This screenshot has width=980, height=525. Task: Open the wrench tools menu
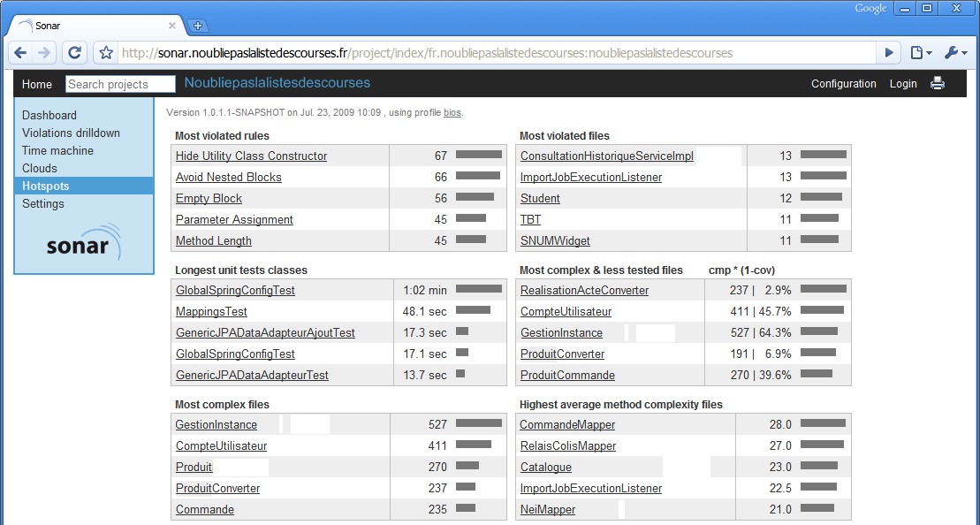pyautogui.click(x=954, y=53)
